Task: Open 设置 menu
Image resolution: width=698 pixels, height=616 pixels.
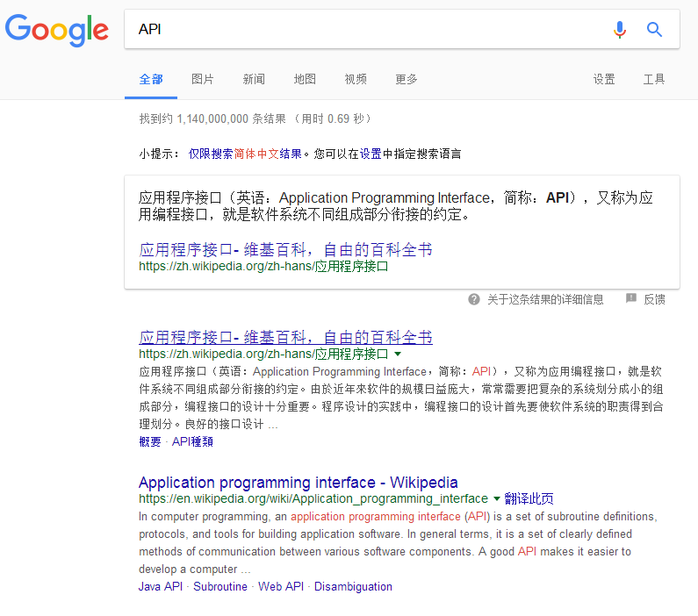Action: coord(604,79)
